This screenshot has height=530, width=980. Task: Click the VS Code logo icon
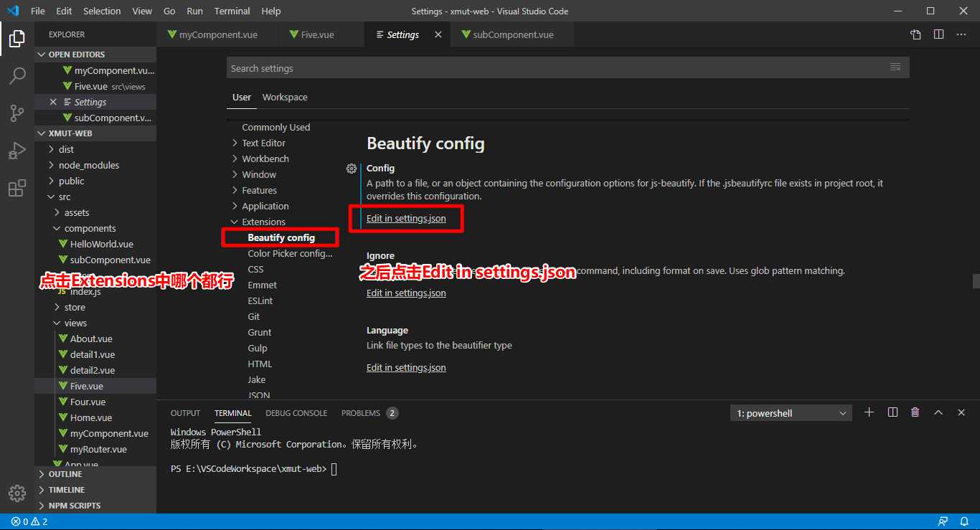point(13,11)
